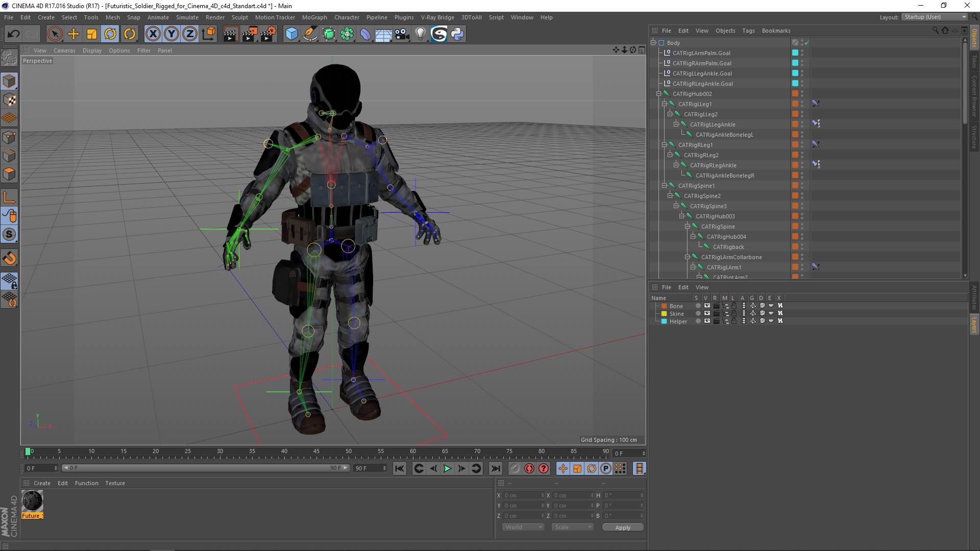Click the Helper layer cyan color swatch
This screenshot has width=980, height=551.
(x=664, y=321)
